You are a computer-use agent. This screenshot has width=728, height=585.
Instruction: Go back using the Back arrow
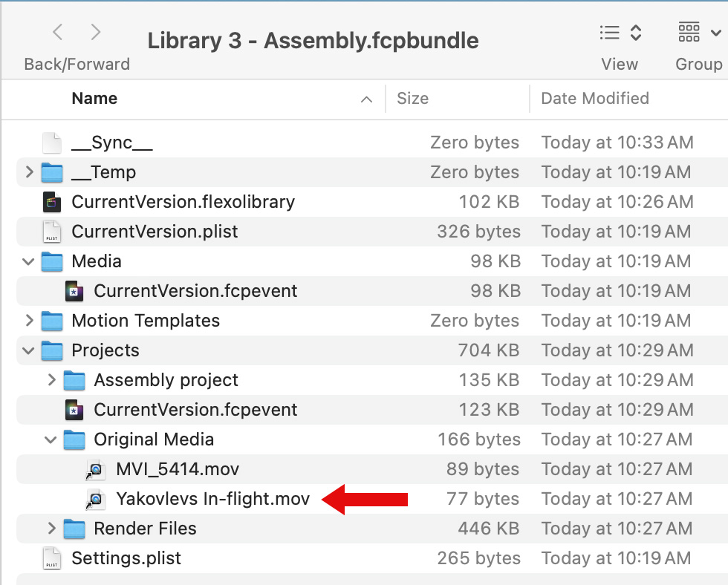pyautogui.click(x=58, y=33)
